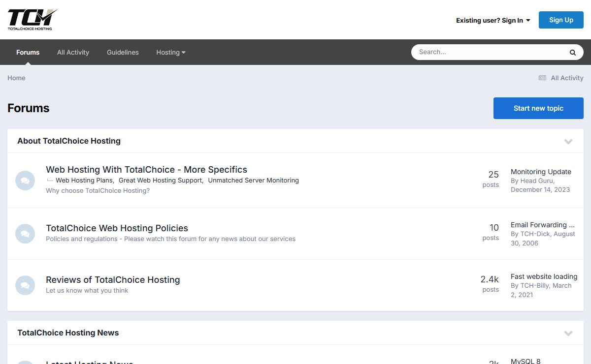This screenshot has width=591, height=364.
Task: Open the Web Hosting Plans subforum
Action: (x=84, y=181)
